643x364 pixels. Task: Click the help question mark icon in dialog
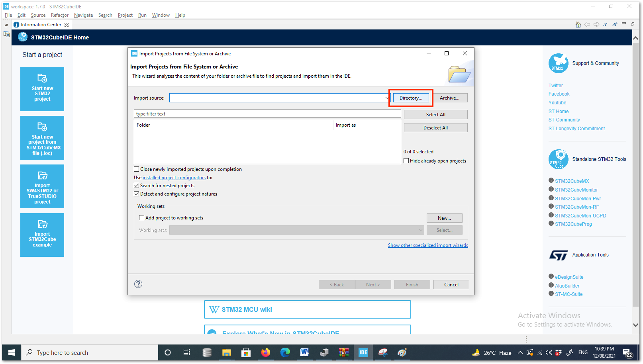pos(138,284)
